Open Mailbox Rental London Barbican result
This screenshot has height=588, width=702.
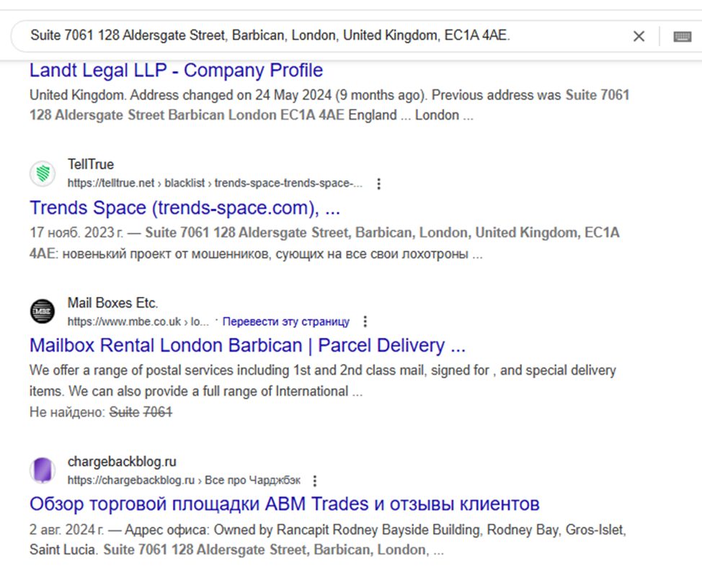point(248,345)
